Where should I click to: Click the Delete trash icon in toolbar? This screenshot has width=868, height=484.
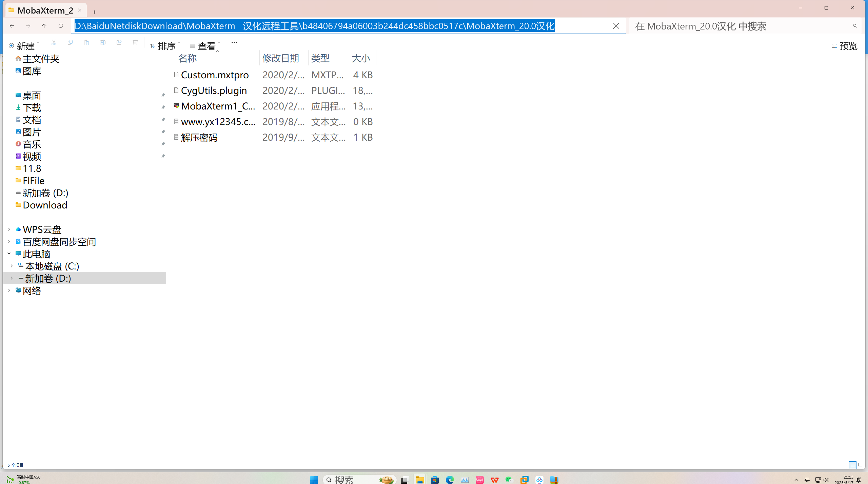click(x=135, y=42)
